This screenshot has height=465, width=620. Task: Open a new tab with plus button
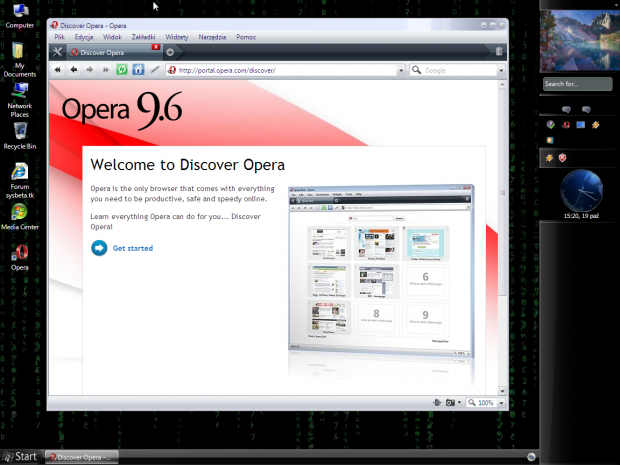coord(170,52)
